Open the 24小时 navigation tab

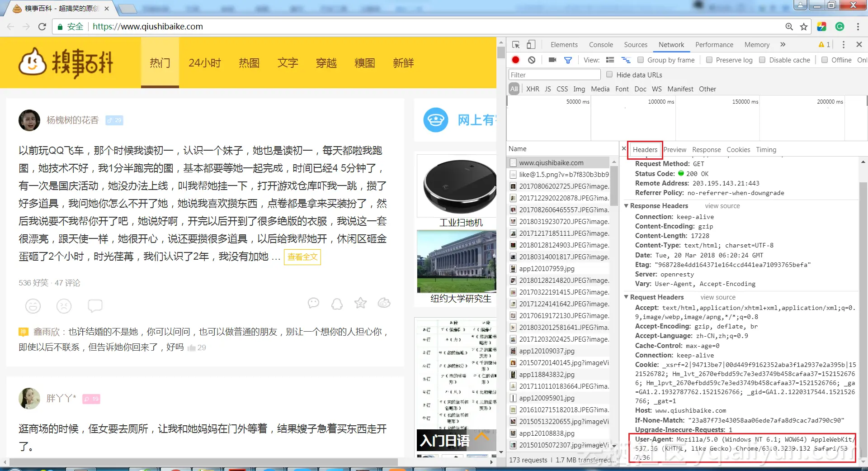coord(205,63)
